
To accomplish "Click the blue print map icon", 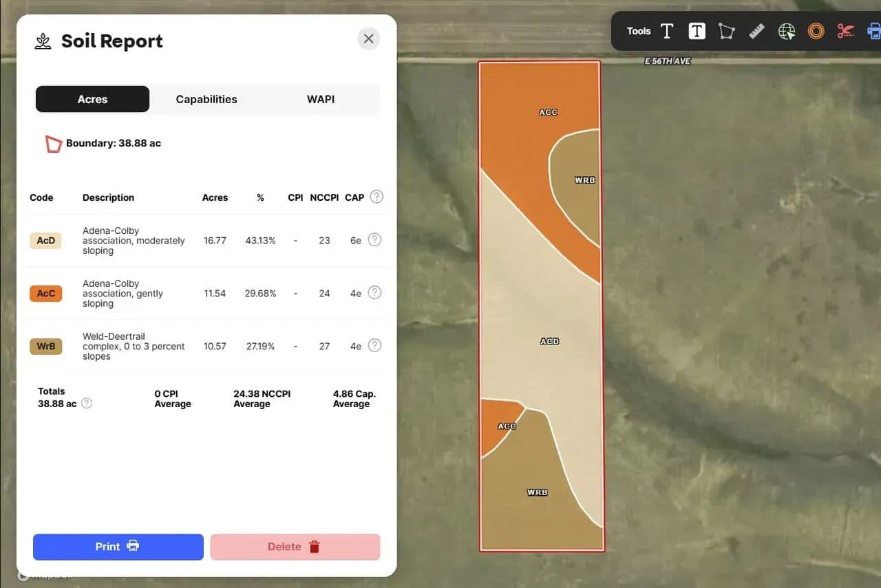I will (x=873, y=31).
